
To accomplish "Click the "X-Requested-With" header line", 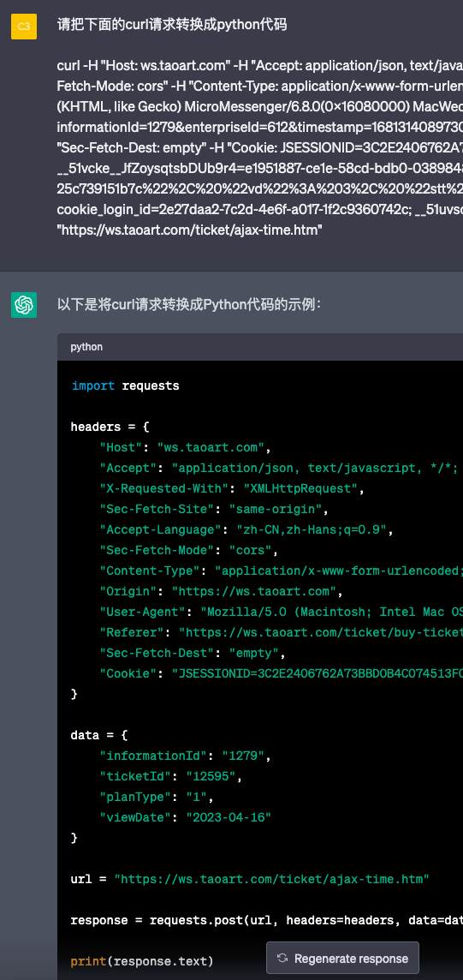I will click(232, 488).
